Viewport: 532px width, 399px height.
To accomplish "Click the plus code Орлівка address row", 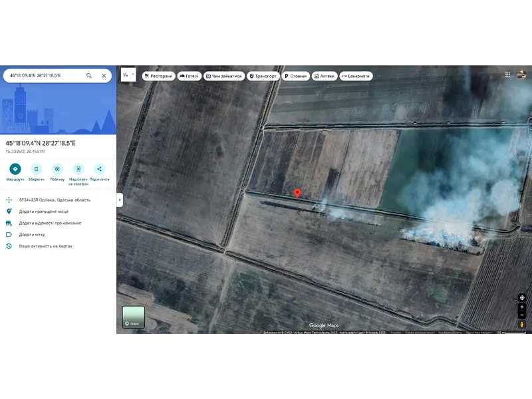I will pyautogui.click(x=55, y=199).
